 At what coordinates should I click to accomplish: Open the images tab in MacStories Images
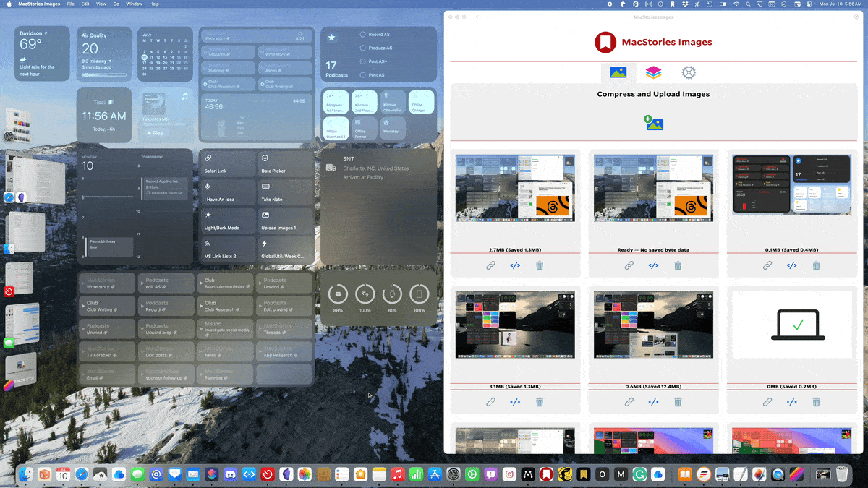pyautogui.click(x=618, y=72)
